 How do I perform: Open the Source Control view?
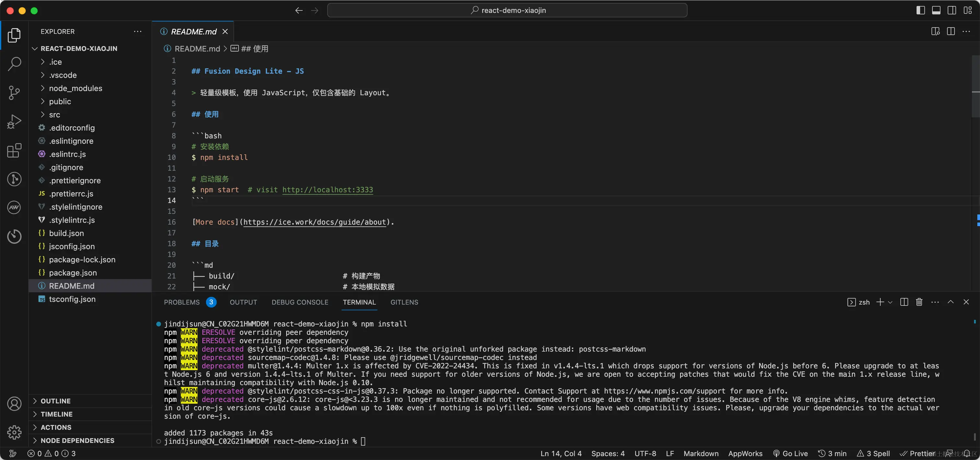point(14,92)
